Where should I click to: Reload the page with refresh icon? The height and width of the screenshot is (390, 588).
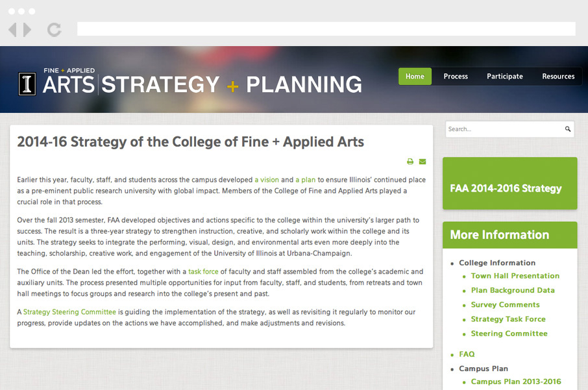pyautogui.click(x=55, y=29)
